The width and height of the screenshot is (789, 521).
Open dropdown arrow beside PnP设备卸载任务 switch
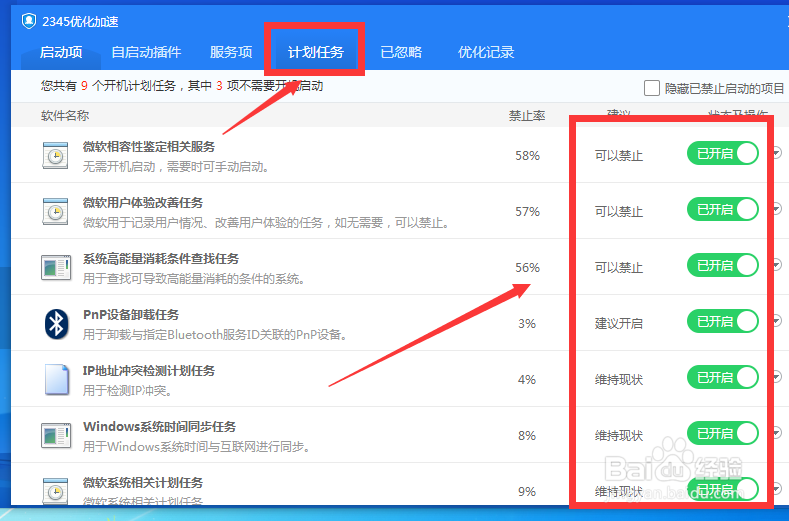tap(777, 320)
